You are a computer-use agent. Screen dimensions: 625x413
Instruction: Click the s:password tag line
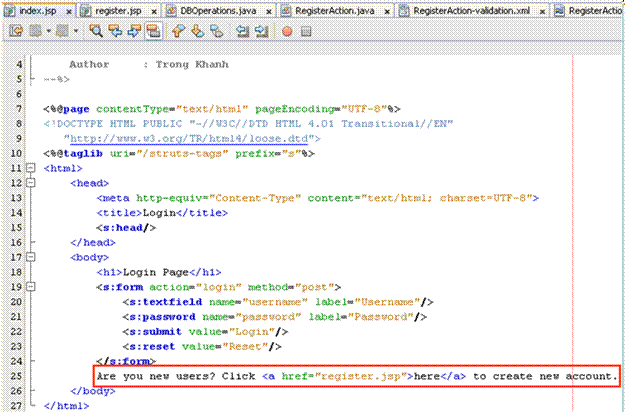(x=275, y=317)
